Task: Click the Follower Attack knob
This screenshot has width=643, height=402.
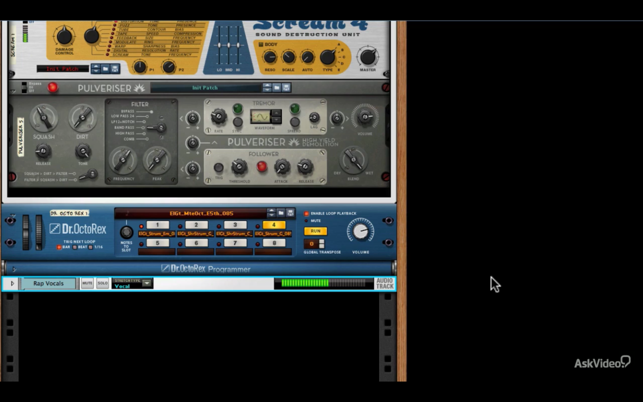Action: point(282,167)
